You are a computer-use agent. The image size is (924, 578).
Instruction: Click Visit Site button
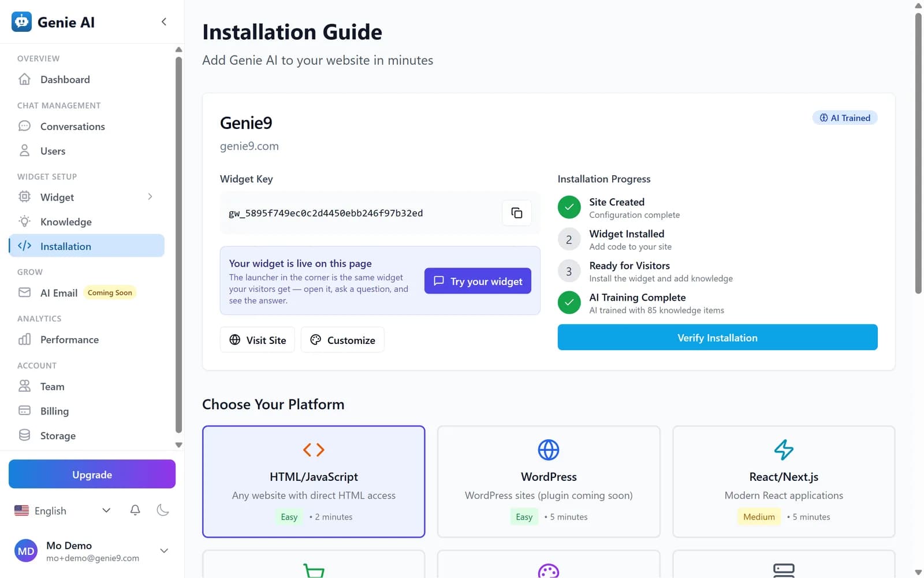pos(257,340)
